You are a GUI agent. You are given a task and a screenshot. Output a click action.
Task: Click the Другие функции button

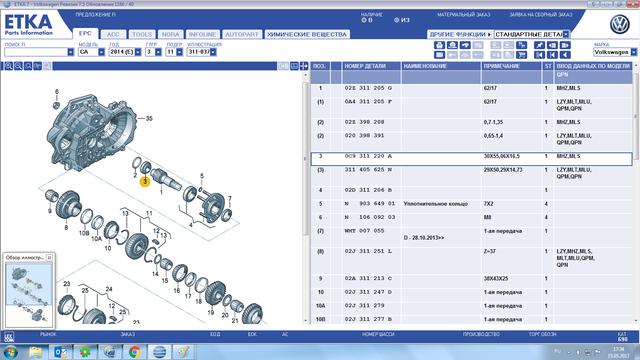point(460,34)
